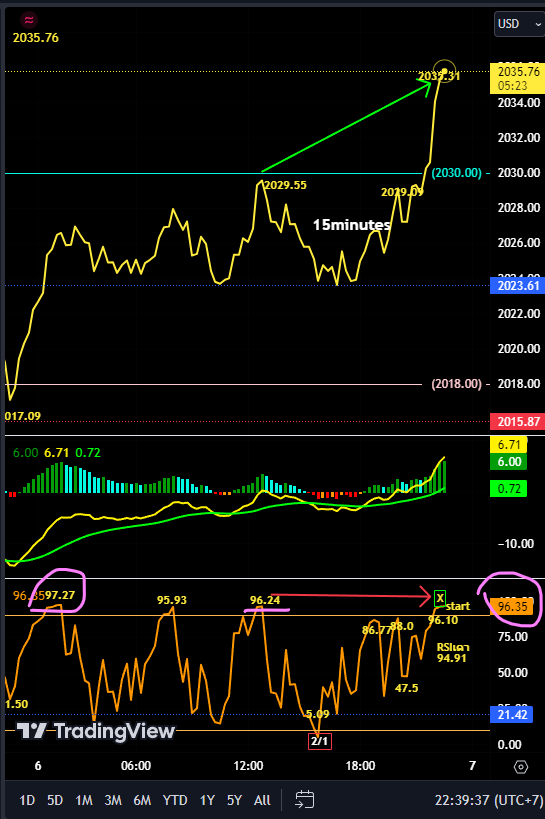Click the blue 2023.61 price label
This screenshot has width=545, height=819.
click(517, 286)
